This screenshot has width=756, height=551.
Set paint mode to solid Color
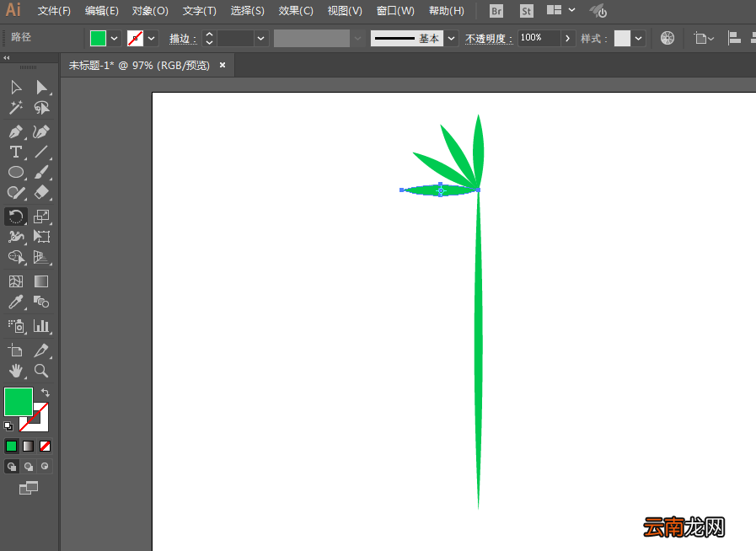11,447
